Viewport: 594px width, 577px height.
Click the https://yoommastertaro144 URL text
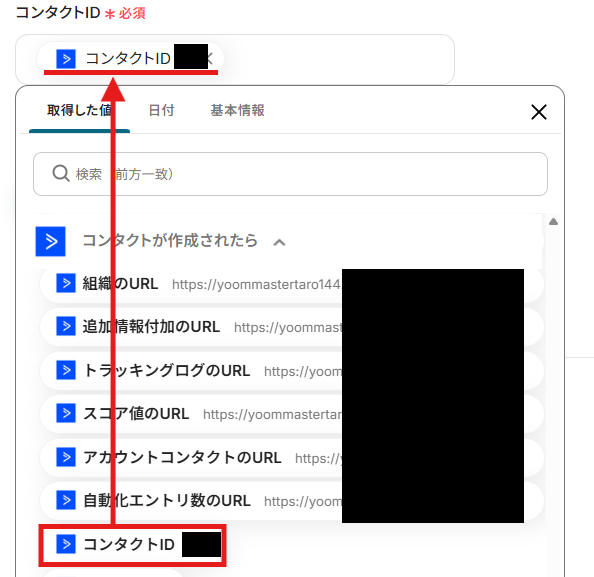[x=256, y=285]
